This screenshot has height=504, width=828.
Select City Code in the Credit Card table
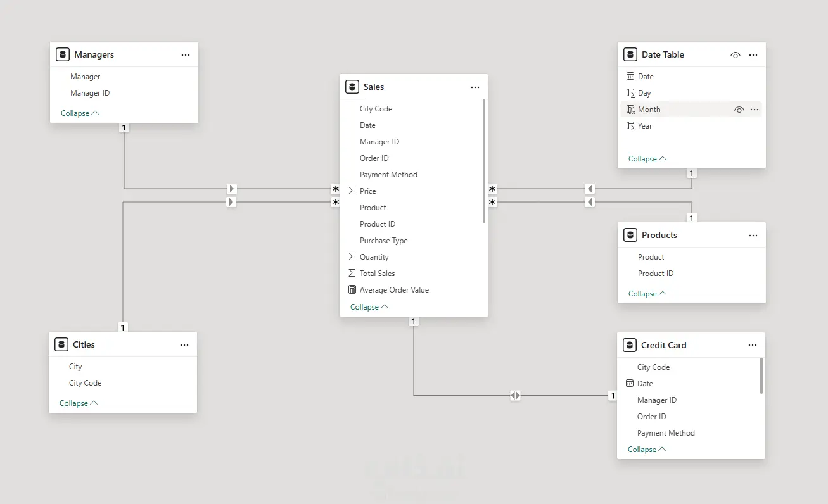[653, 367]
